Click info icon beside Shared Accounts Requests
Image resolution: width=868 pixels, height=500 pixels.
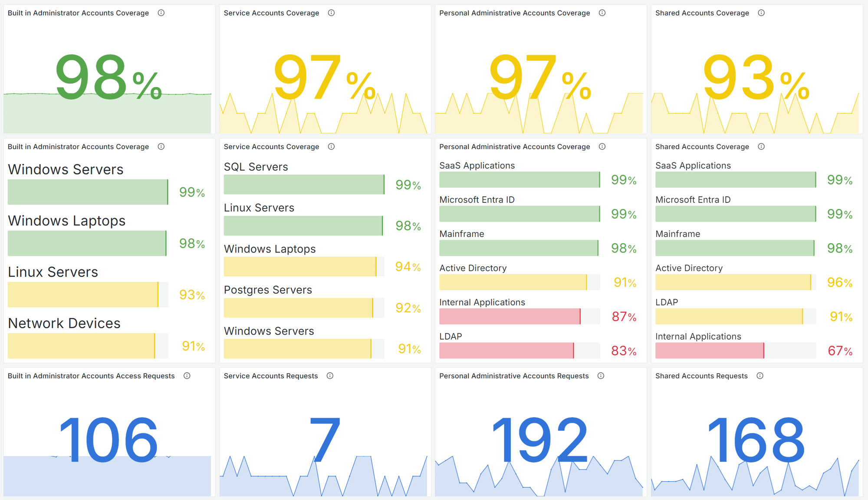[760, 376]
